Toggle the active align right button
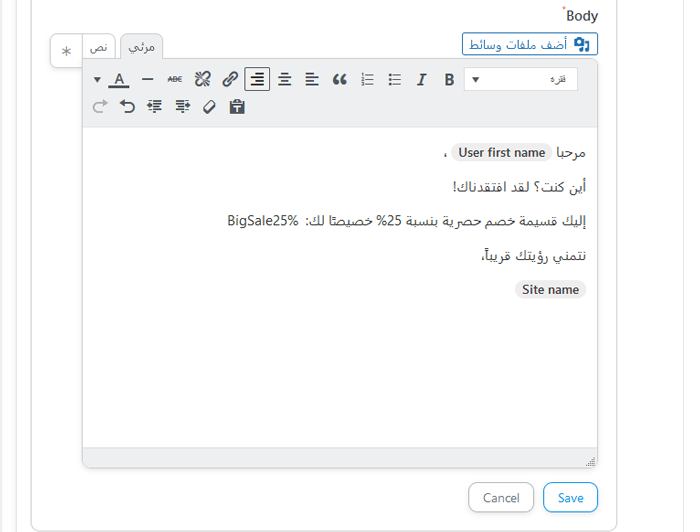The image size is (700, 532). point(257,79)
